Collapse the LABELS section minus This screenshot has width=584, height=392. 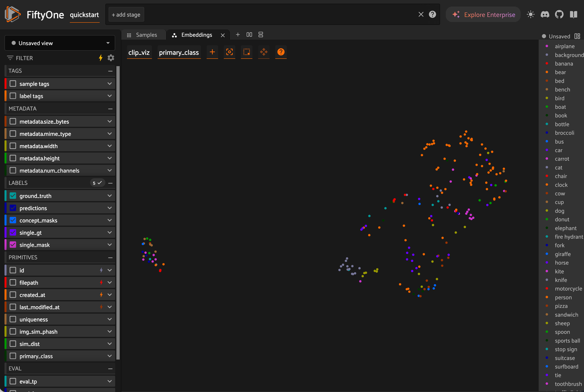pyautogui.click(x=110, y=183)
